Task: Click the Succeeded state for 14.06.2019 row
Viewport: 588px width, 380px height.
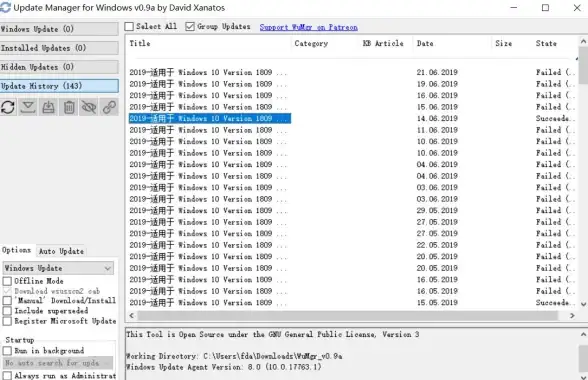Action: (x=555, y=119)
